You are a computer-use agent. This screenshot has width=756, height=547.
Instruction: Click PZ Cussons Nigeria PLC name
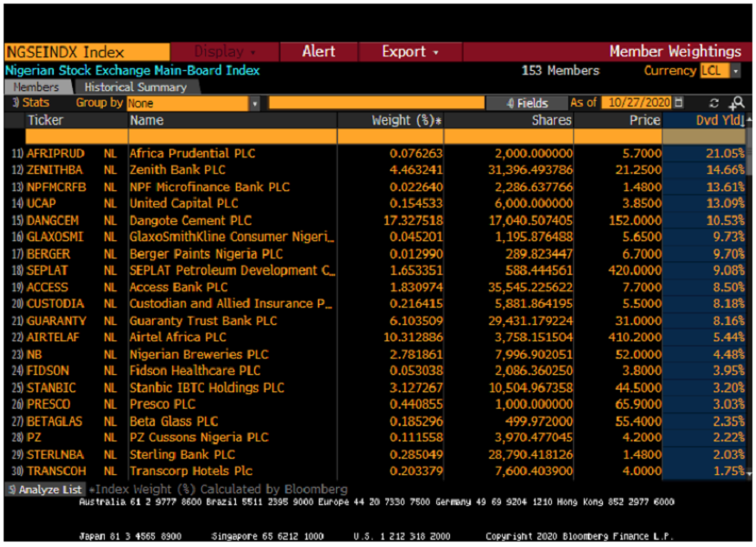pyautogui.click(x=199, y=438)
